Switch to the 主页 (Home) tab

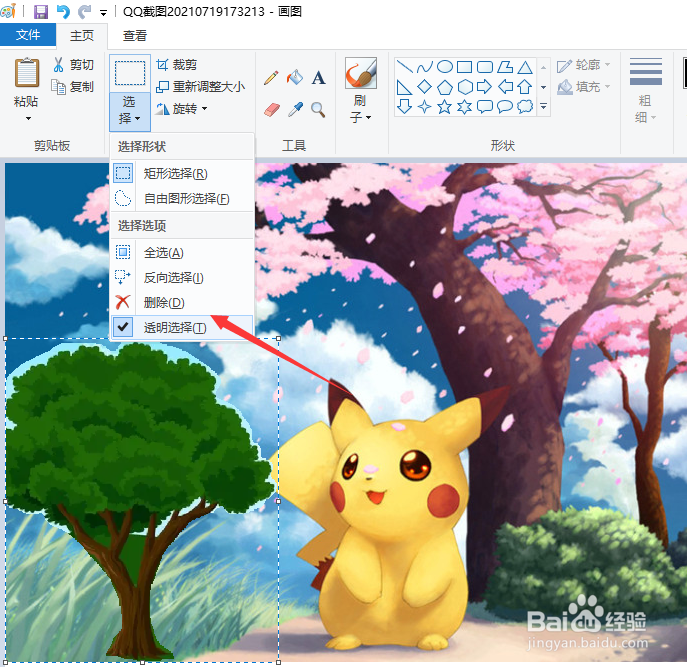tap(82, 35)
